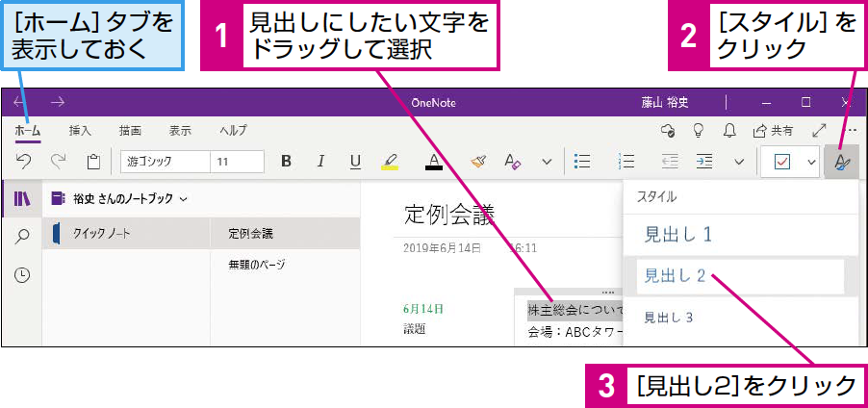Enter full screen mode with diagonal arrows

pyautogui.click(x=819, y=130)
